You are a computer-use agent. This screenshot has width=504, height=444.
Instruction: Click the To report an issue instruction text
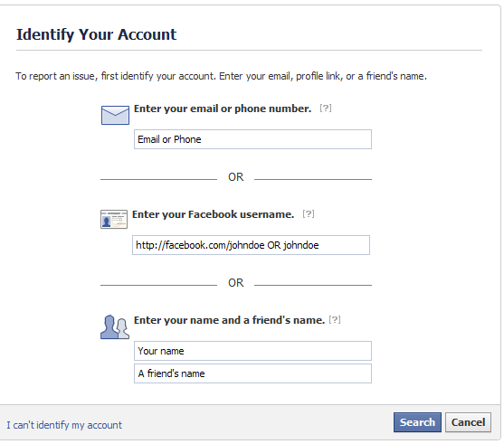click(x=221, y=76)
